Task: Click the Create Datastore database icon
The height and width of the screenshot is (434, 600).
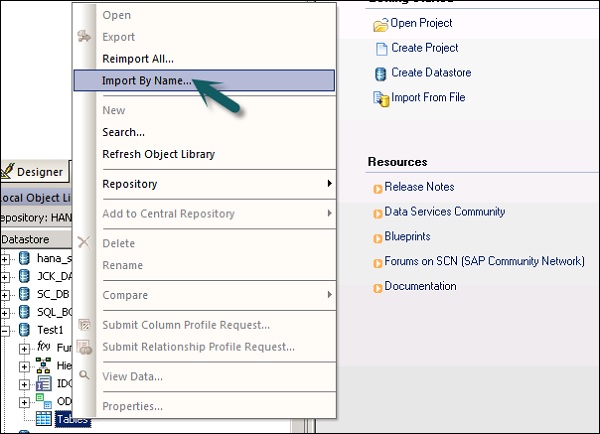Action: (x=380, y=73)
